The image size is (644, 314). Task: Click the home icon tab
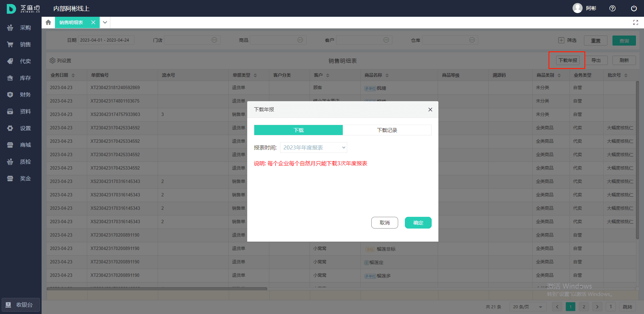48,22
